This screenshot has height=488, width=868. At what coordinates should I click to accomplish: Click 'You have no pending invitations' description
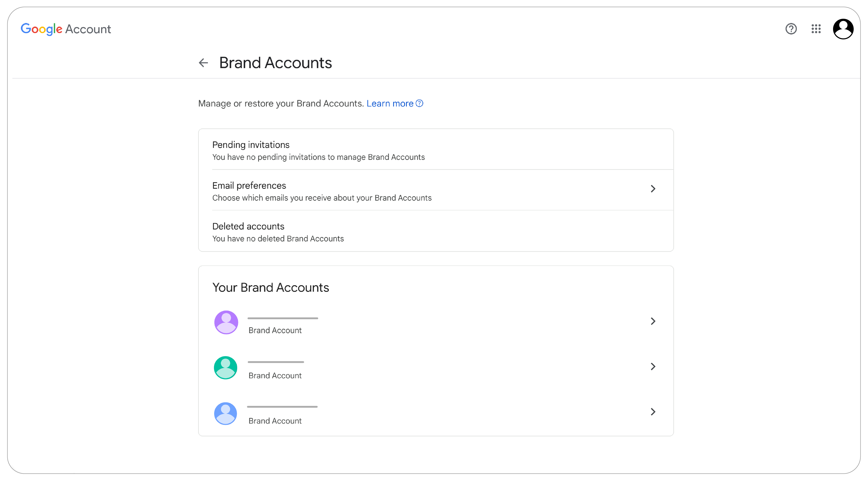click(318, 157)
